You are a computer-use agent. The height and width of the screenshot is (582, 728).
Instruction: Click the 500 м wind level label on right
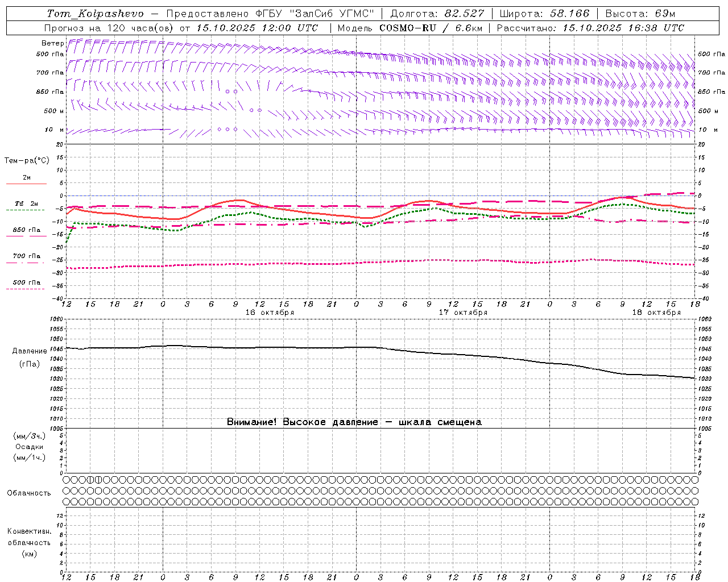tap(708, 111)
